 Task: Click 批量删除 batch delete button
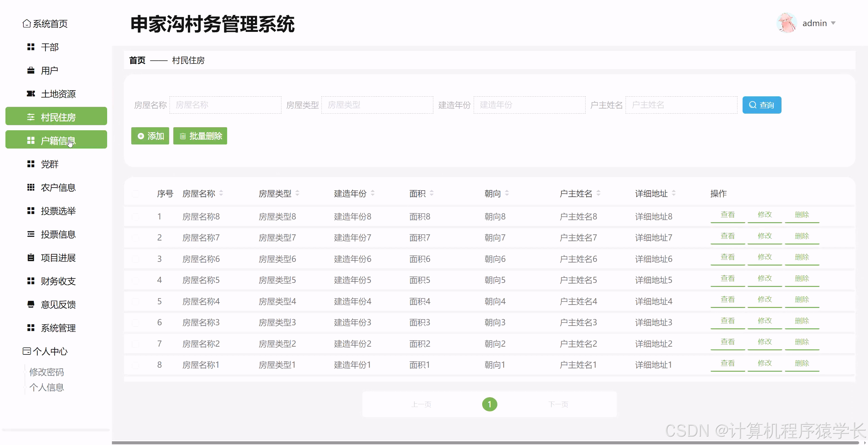(200, 136)
